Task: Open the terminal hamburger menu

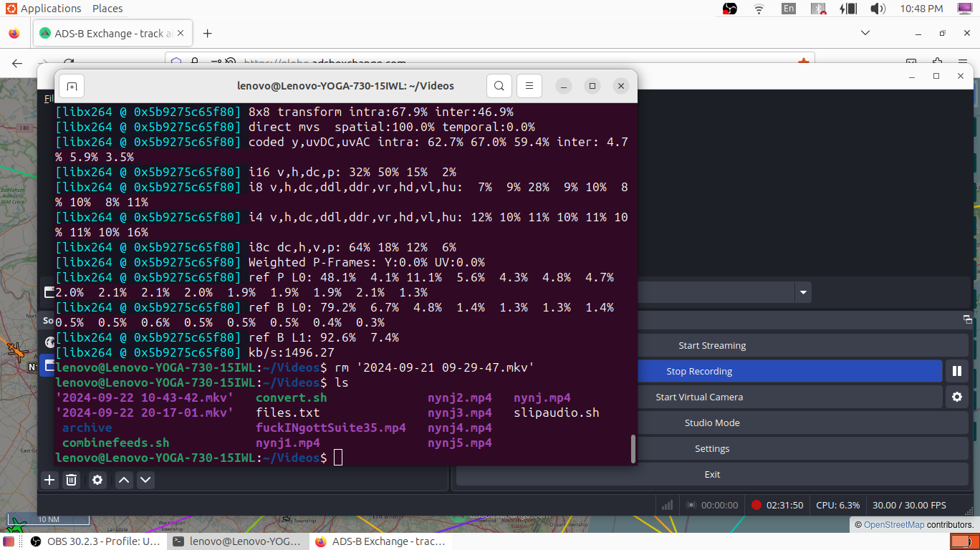Action: pyautogui.click(x=529, y=86)
